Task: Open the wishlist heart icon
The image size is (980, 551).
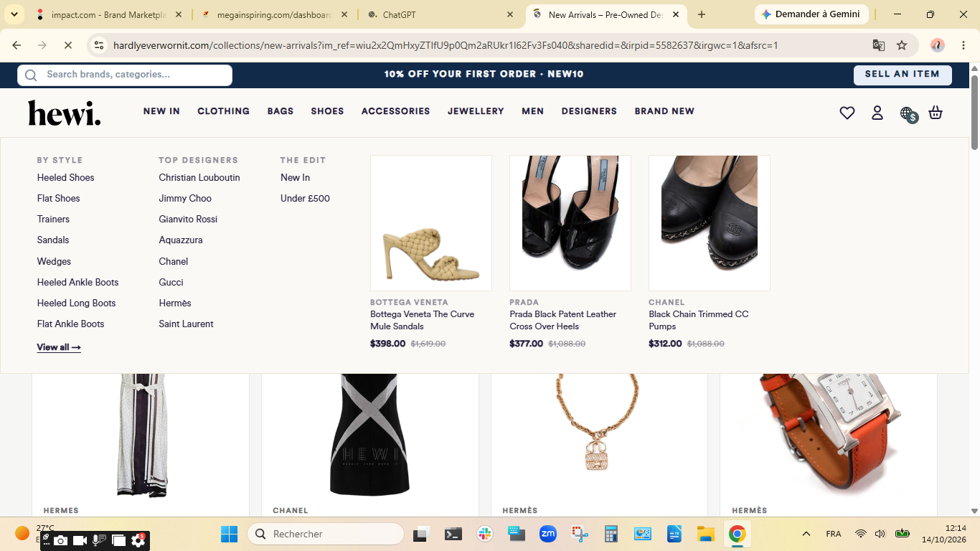Action: [x=847, y=113]
